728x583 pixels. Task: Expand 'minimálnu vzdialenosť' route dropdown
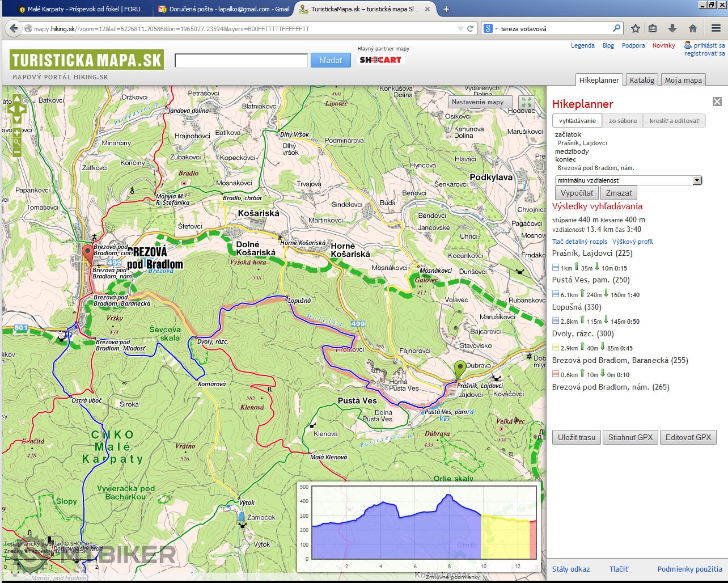[697, 180]
